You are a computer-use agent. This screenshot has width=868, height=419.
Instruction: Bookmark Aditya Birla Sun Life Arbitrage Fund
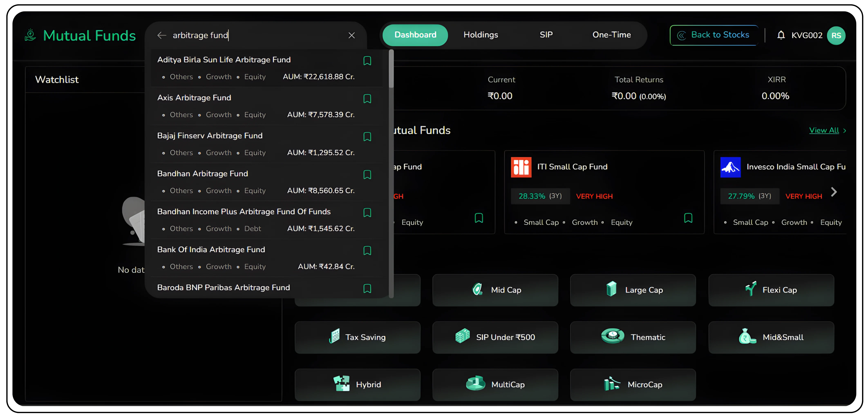point(367,61)
